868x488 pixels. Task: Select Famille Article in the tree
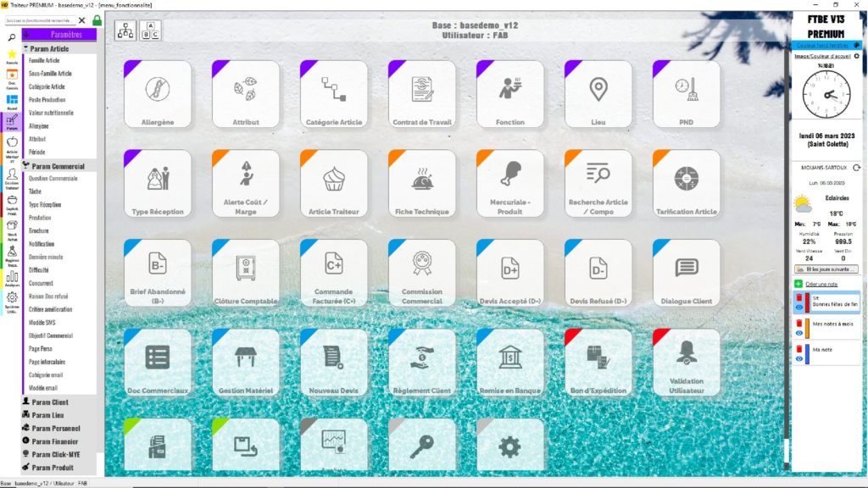(x=44, y=60)
